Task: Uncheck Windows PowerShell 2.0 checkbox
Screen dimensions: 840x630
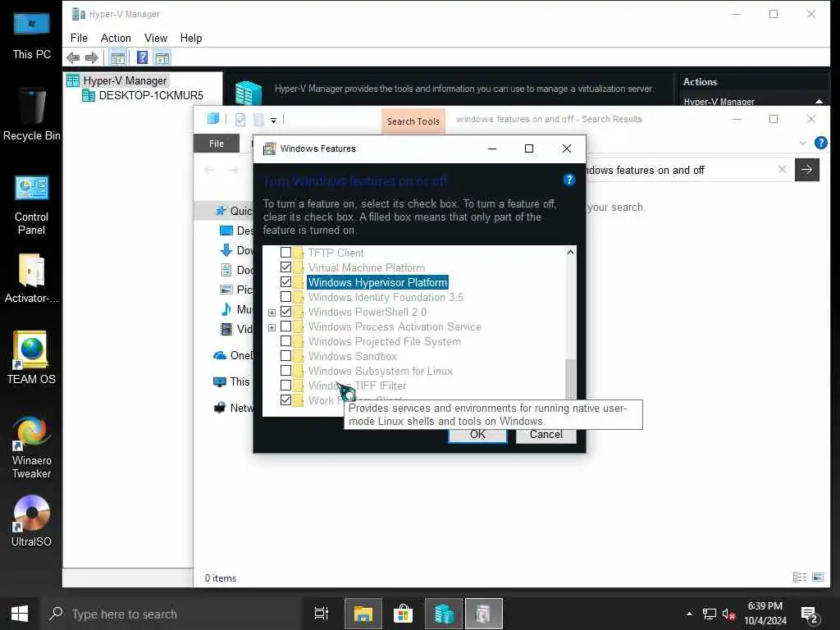Action: click(286, 311)
